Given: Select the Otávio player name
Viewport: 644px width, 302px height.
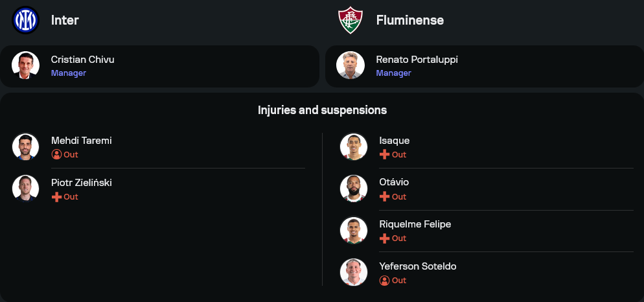Looking at the screenshot, I should (x=394, y=183).
